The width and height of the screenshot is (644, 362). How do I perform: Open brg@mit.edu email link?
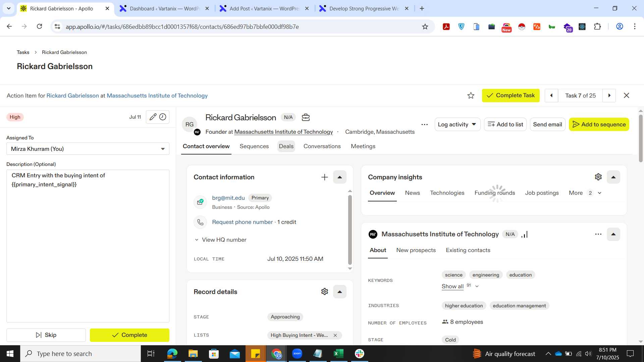(x=228, y=198)
